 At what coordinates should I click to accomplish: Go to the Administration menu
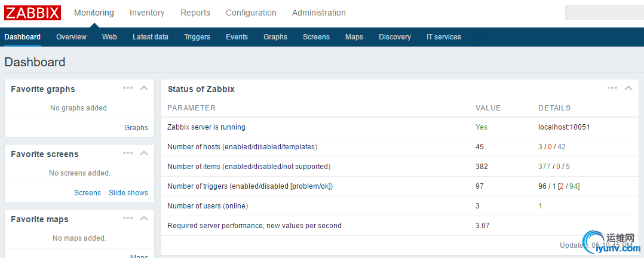[x=318, y=13]
